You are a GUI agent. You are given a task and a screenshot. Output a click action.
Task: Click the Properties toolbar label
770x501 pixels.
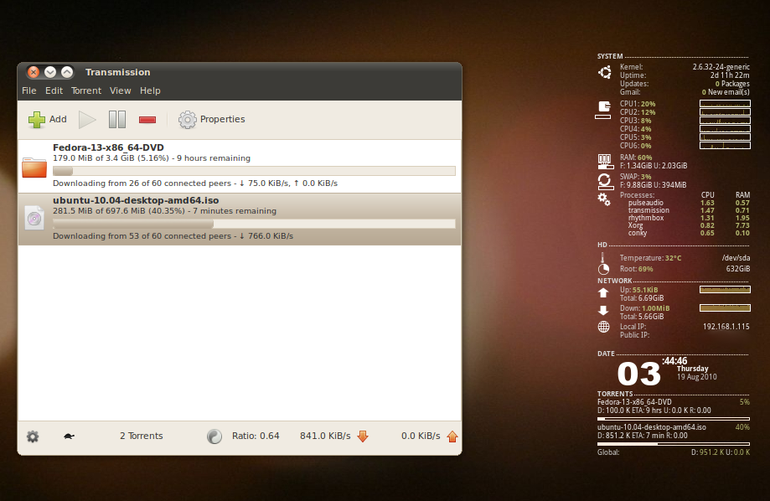222,119
